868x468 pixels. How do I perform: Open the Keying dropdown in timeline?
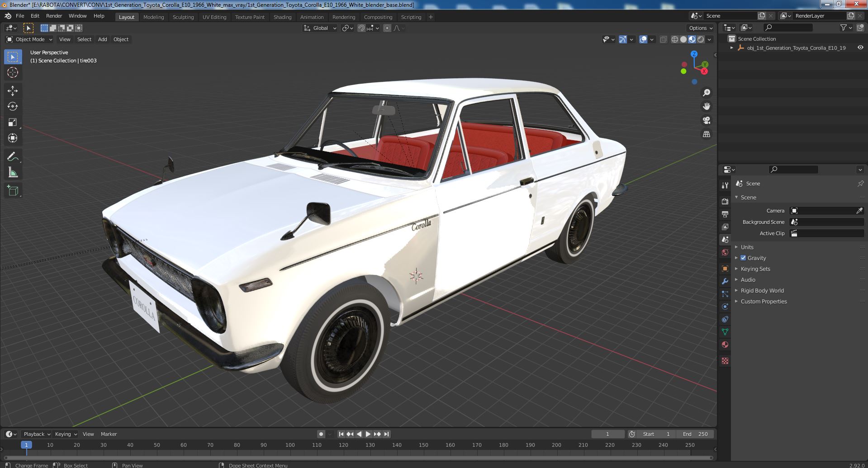pyautogui.click(x=66, y=434)
